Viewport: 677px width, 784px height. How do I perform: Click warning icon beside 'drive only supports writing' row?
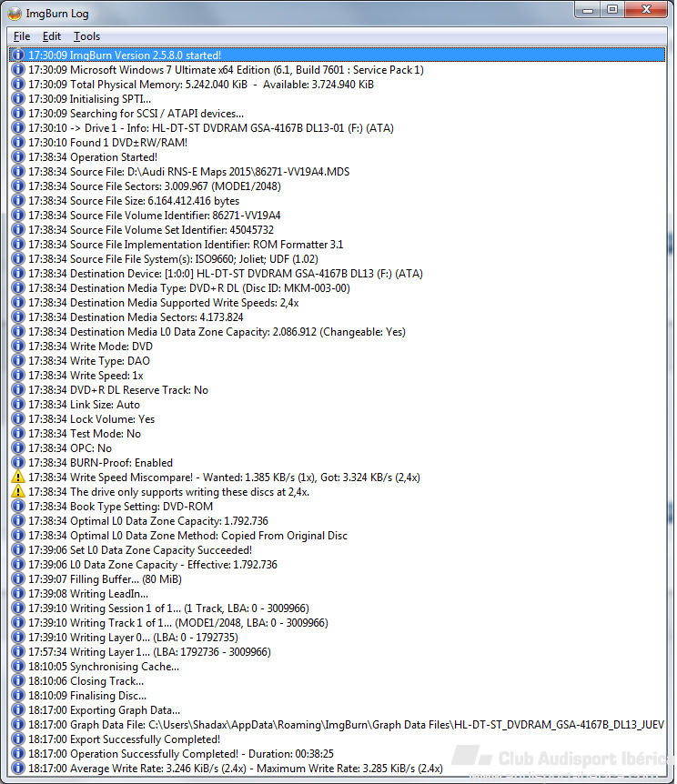[x=18, y=491]
